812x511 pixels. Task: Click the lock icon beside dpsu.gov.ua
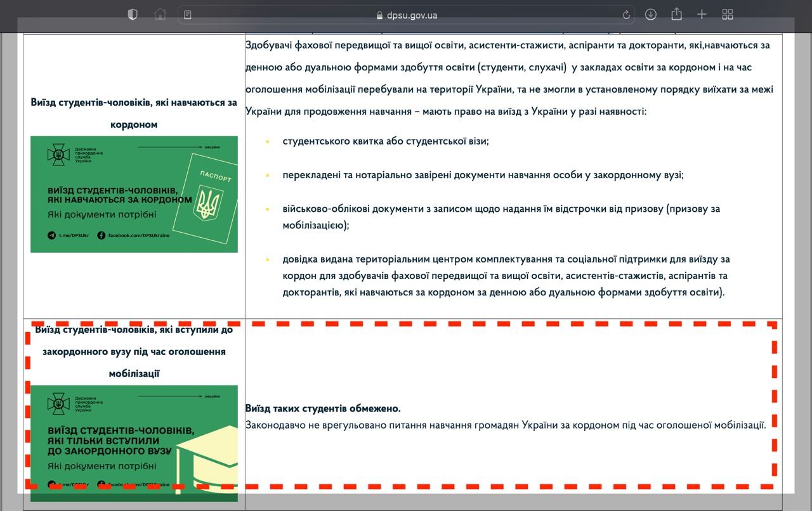point(380,15)
